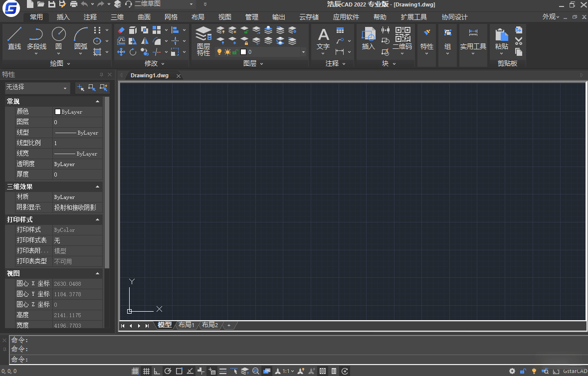Open the 插入 ribbon tab
The height and width of the screenshot is (376, 588).
pos(63,17)
